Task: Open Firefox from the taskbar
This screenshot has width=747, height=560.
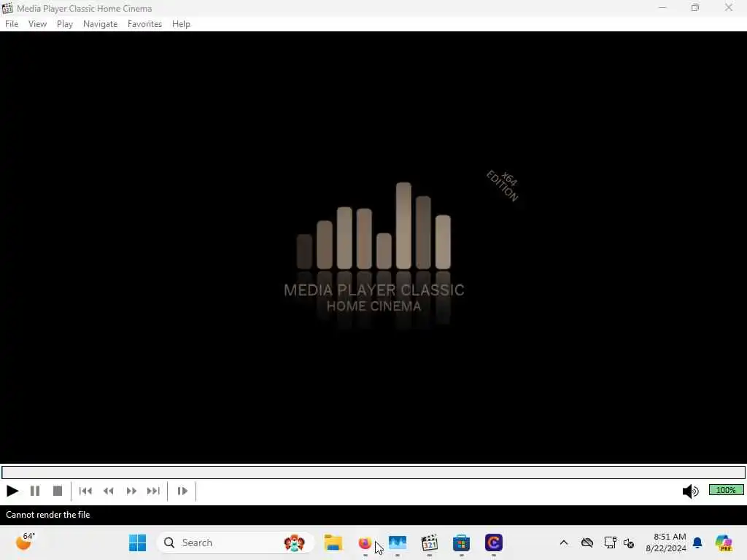Action: coord(365,542)
